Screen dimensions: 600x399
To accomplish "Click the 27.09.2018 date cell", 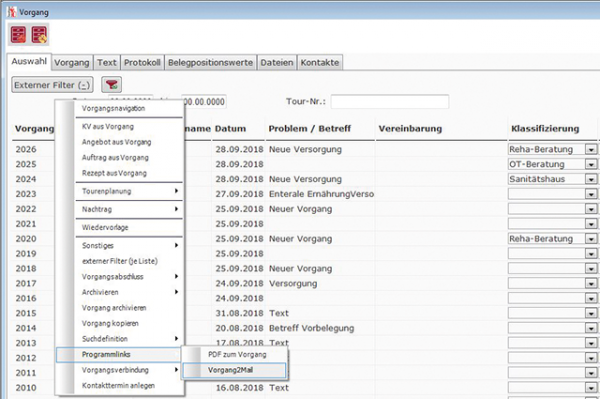I will pyautogui.click(x=239, y=194).
